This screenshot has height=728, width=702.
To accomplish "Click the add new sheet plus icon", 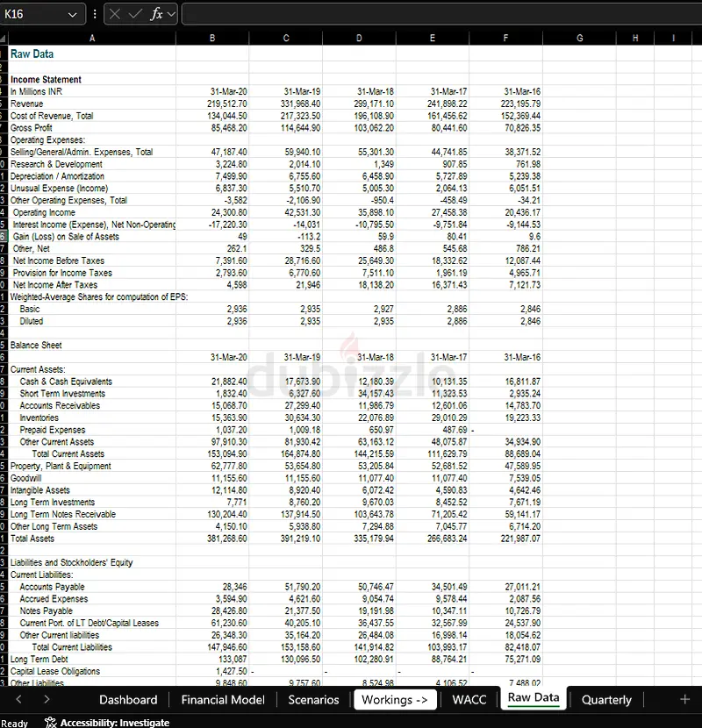I will [684, 699].
